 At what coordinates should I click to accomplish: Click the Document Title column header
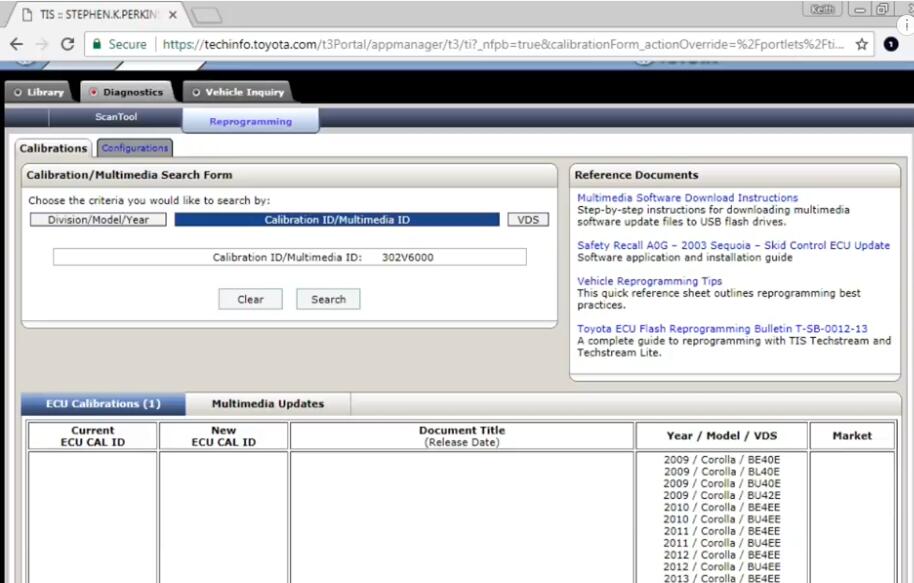pyautogui.click(x=462, y=436)
